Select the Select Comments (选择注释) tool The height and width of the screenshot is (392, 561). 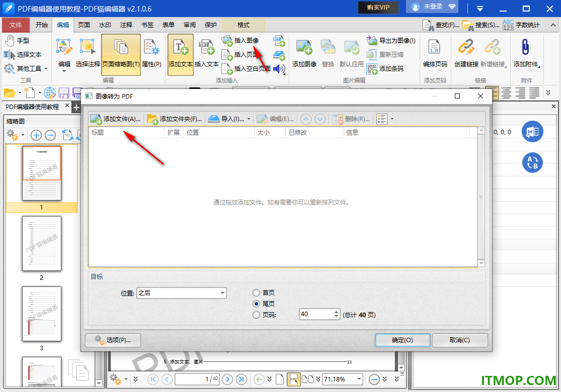88,54
